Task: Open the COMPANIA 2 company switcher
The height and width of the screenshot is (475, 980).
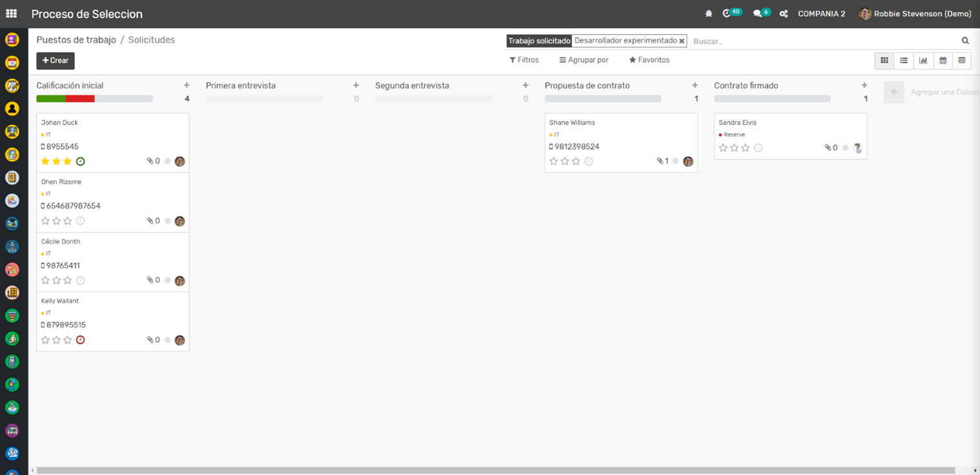Action: pyautogui.click(x=821, y=14)
